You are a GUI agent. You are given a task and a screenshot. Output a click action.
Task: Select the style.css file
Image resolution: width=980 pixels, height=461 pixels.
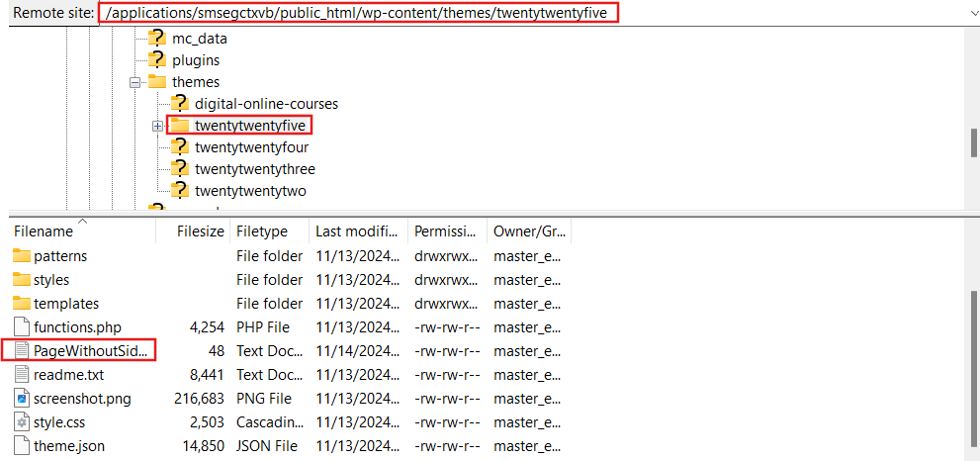pyautogui.click(x=59, y=422)
